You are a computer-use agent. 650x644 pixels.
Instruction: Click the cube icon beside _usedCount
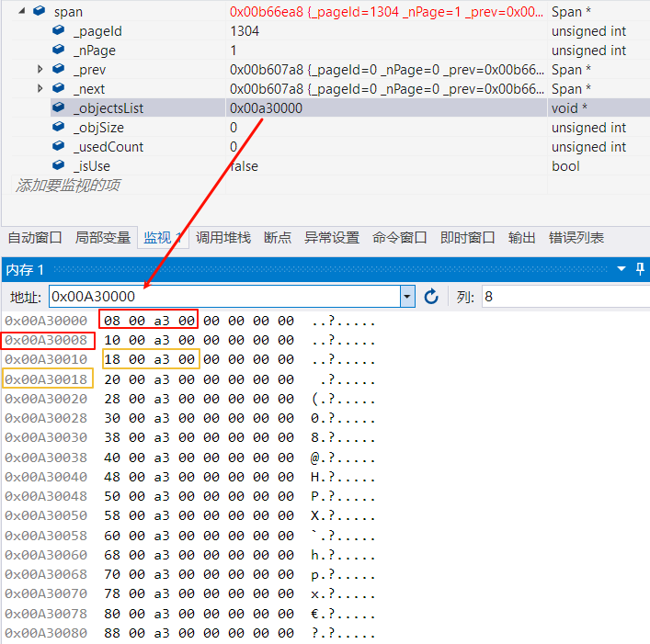[59, 147]
